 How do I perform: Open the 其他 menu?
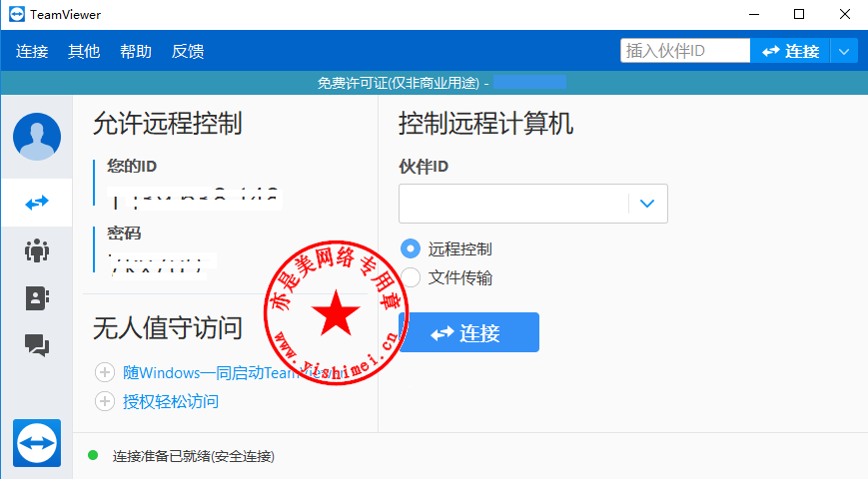[84, 51]
